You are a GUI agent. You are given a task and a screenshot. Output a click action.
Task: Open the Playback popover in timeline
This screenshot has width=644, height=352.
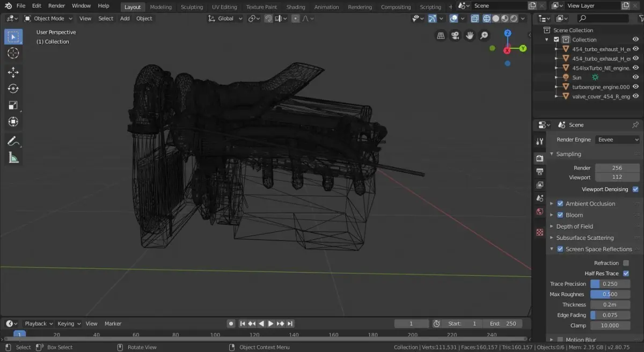[38, 324]
